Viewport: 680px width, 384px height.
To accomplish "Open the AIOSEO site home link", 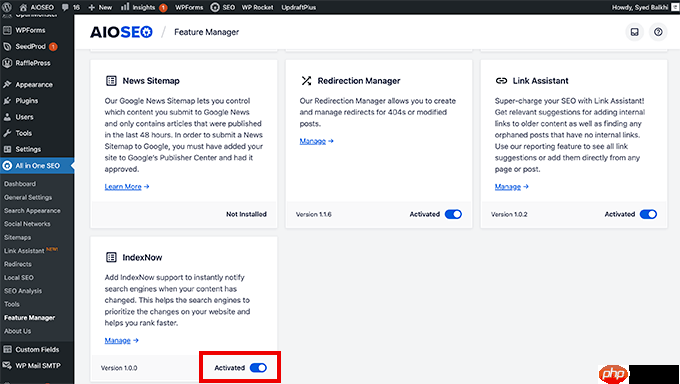I will [x=37, y=7].
